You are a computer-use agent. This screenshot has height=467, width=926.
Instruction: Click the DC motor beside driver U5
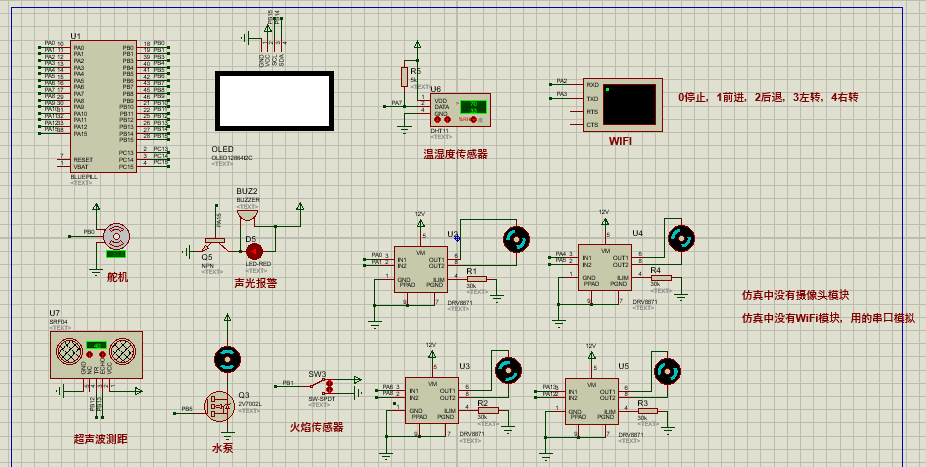click(667, 371)
